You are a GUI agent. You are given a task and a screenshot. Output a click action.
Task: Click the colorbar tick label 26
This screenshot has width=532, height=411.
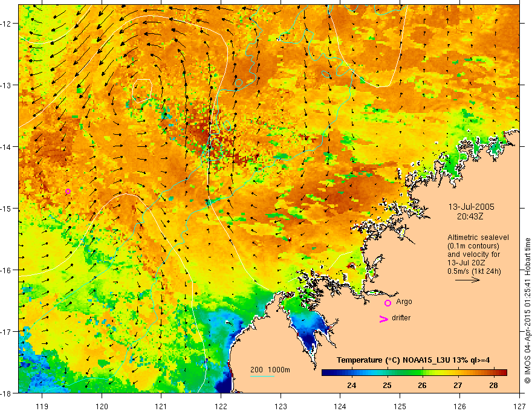pyautogui.click(x=423, y=385)
